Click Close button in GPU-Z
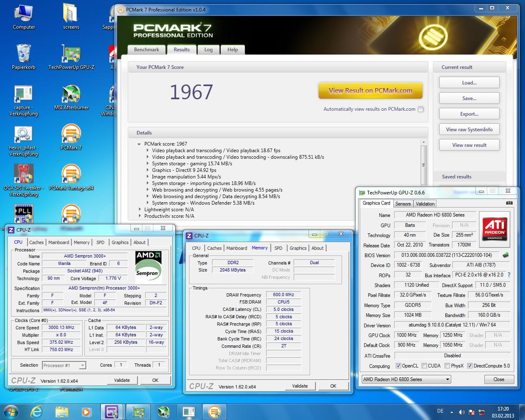This screenshot has width=525, height=420. tap(499, 379)
